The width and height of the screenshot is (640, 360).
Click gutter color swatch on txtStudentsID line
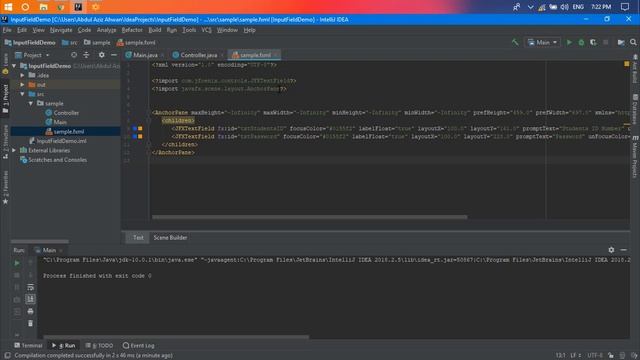(140, 129)
